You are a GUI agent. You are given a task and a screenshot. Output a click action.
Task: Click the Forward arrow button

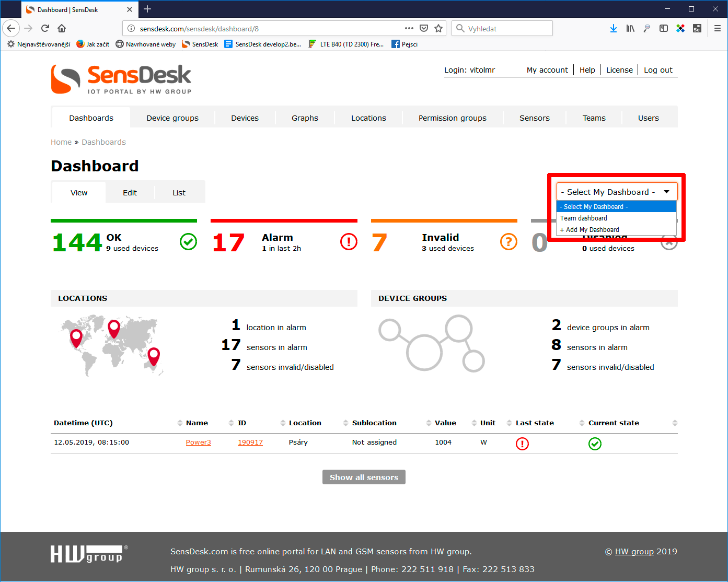click(28, 28)
